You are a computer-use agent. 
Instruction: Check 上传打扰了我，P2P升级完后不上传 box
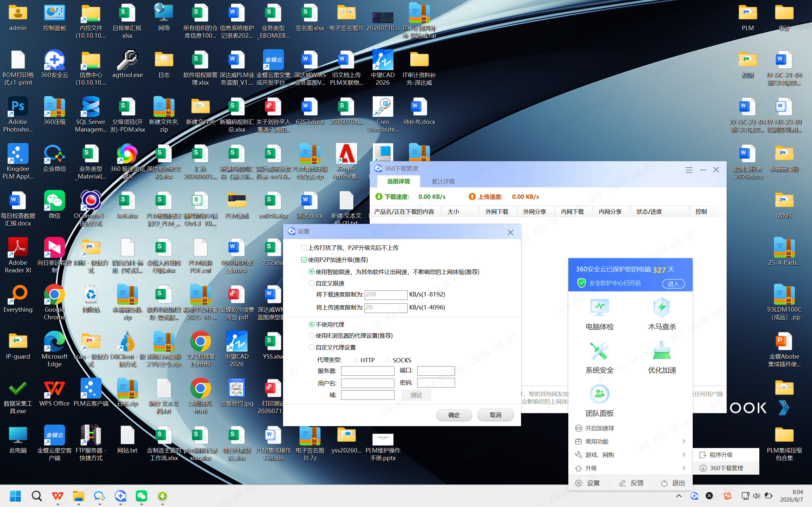pos(304,248)
